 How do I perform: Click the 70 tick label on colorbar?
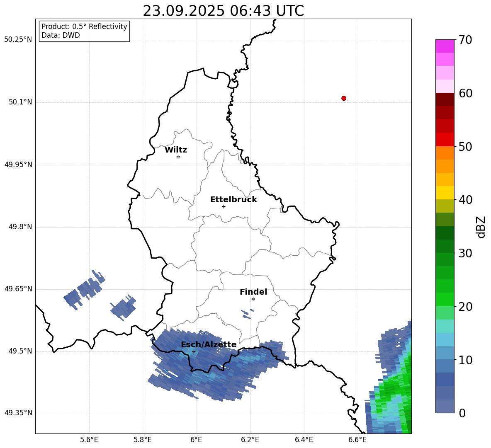[x=465, y=40]
